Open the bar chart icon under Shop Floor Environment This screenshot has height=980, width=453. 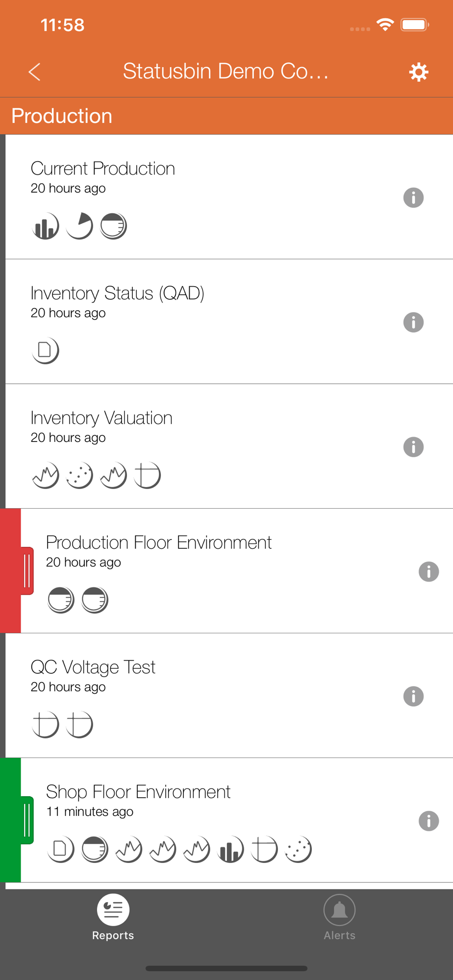230,849
